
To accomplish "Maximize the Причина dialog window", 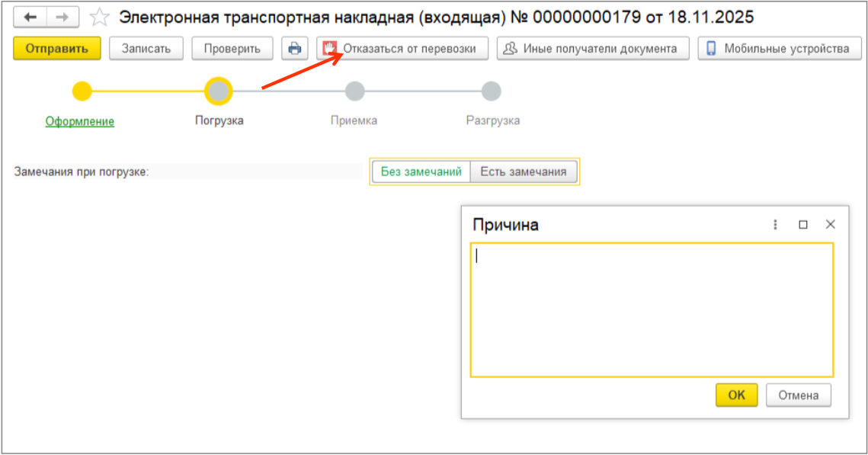I will click(x=802, y=225).
